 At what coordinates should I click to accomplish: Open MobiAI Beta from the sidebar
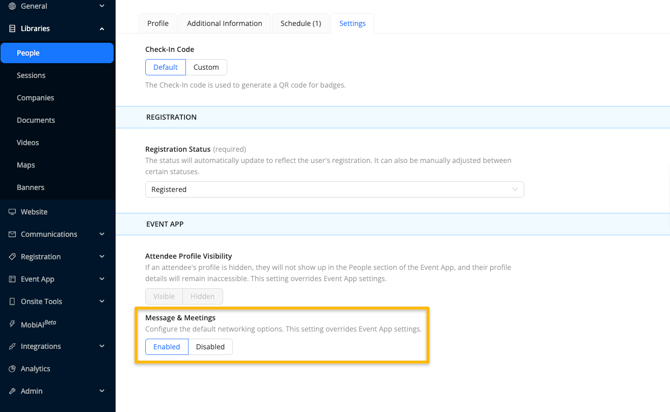pyautogui.click(x=38, y=324)
